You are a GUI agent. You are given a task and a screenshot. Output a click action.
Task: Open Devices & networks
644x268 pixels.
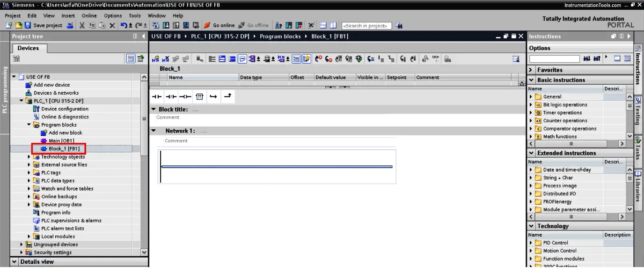[x=56, y=93]
